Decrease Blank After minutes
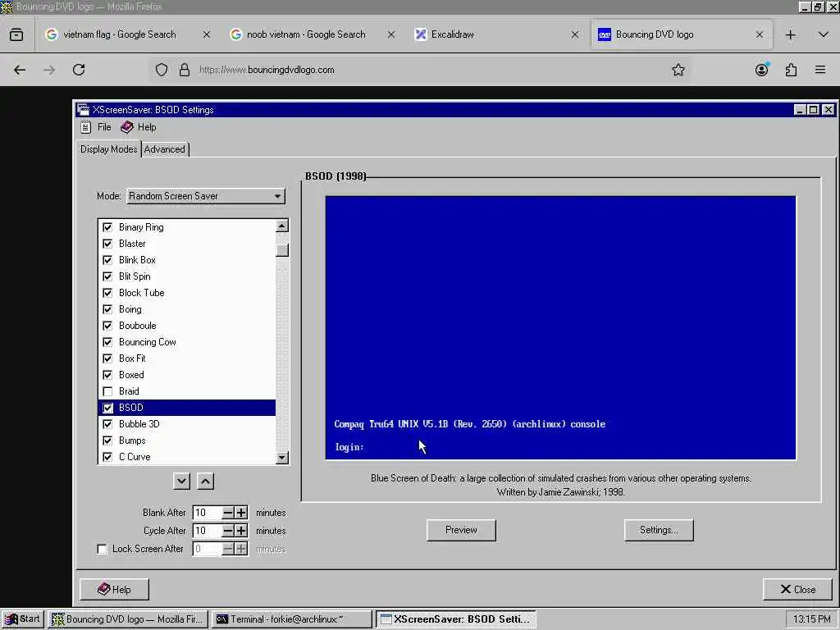This screenshot has width=840, height=630. [228, 513]
